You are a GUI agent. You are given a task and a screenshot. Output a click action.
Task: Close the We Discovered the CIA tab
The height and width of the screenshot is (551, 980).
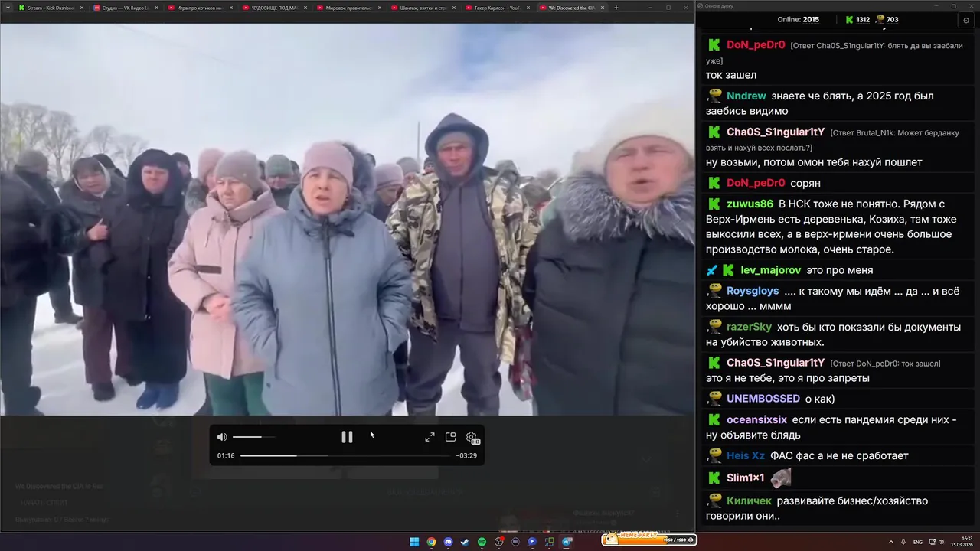pyautogui.click(x=602, y=8)
